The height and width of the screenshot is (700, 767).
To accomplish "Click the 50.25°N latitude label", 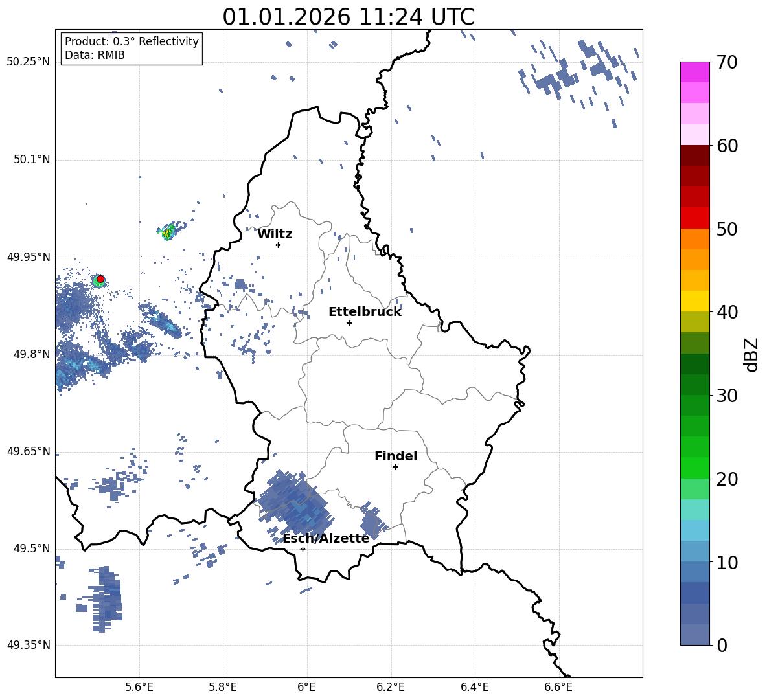I will pos(28,62).
